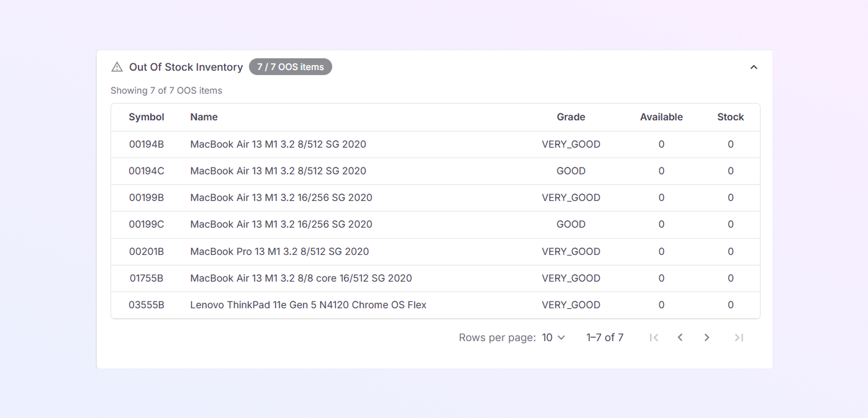Screen dimensions: 868x418
Task: Click the Showing 7 of 7 OOS items text
Action: (x=166, y=91)
